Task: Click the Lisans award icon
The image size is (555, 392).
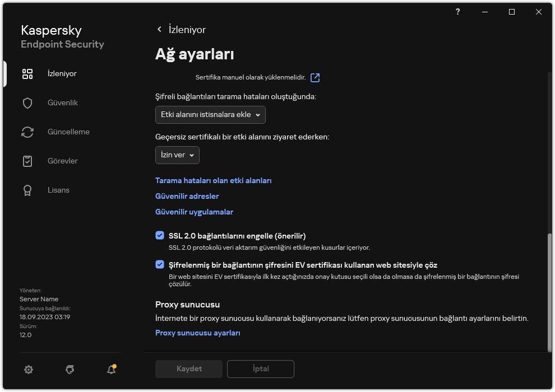Action: 27,190
